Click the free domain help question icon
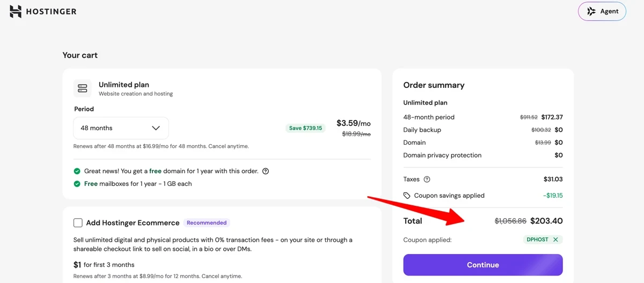This screenshot has width=644, height=283. (265, 172)
